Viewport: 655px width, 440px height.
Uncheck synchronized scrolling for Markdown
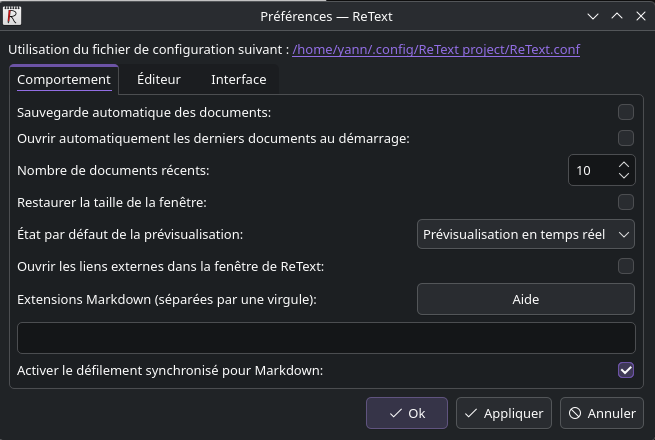pyautogui.click(x=625, y=370)
